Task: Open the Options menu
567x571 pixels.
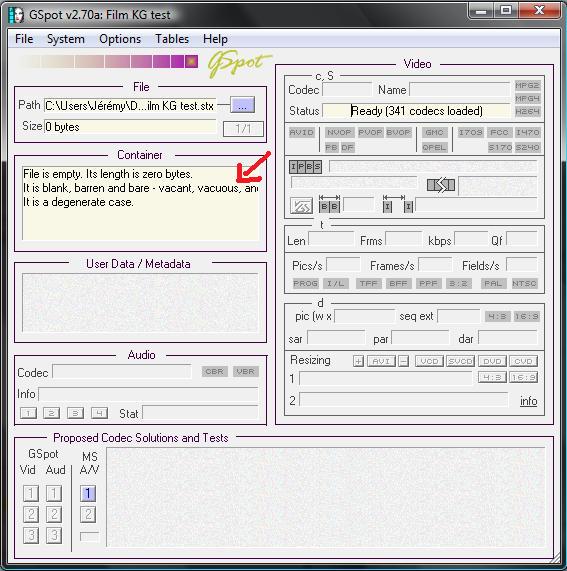Action: pyautogui.click(x=120, y=39)
